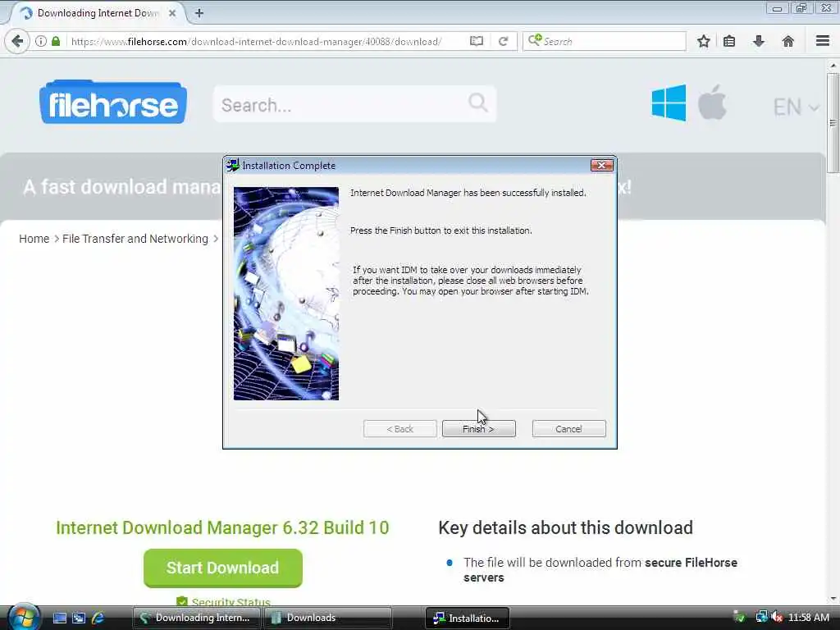Close the Downloading Internet Download tab
The image size is (840, 630).
(172, 13)
